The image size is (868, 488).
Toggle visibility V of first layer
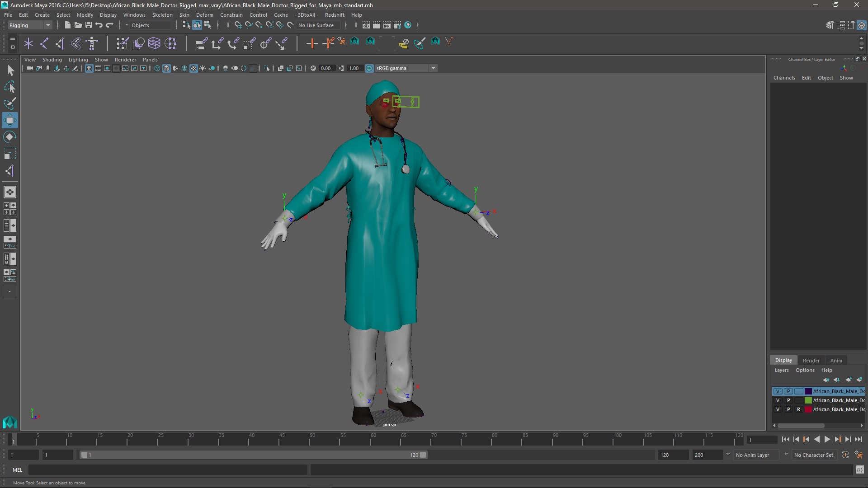click(778, 391)
